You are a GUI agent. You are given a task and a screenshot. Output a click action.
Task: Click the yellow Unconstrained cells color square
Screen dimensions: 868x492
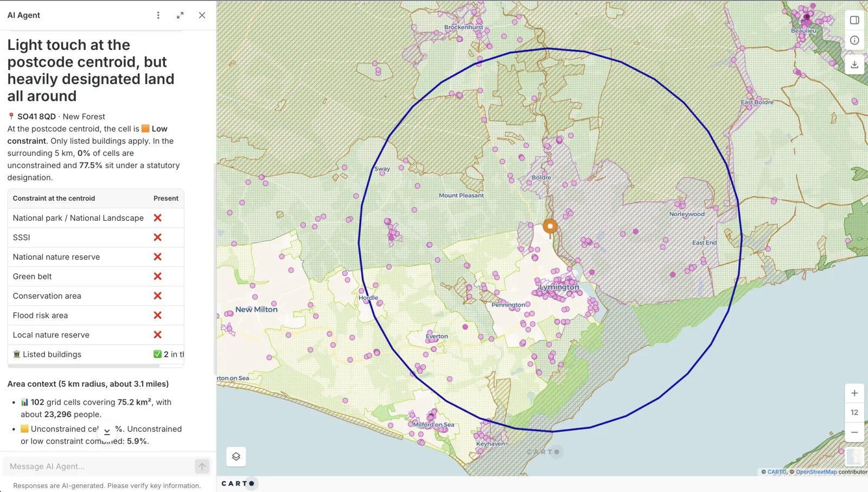[24, 429]
